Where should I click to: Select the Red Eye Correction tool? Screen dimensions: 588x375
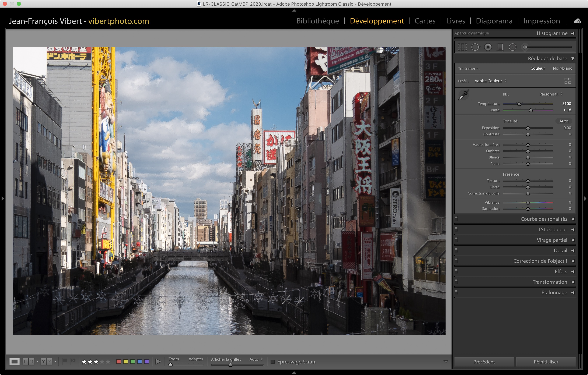coord(488,47)
